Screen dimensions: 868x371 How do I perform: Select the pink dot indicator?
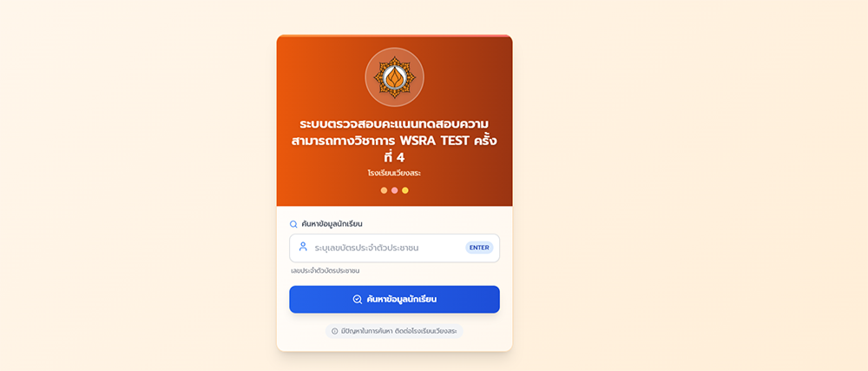coord(394,190)
